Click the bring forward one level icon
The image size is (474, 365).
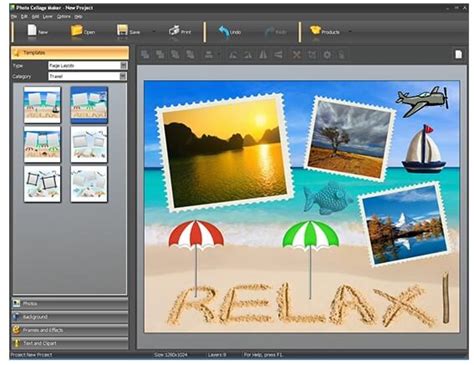[175, 54]
